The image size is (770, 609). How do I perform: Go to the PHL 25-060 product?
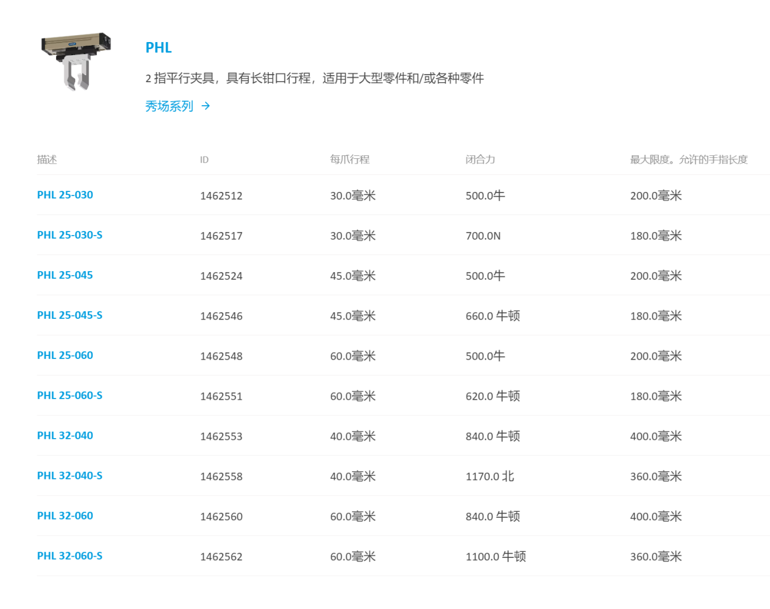coord(65,355)
